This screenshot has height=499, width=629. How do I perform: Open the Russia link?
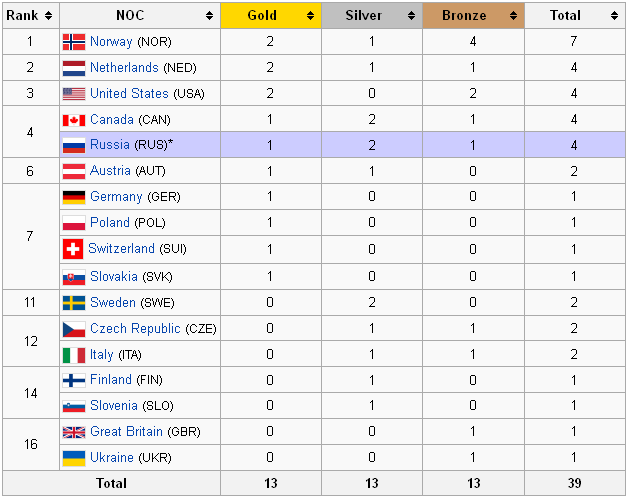click(x=109, y=145)
